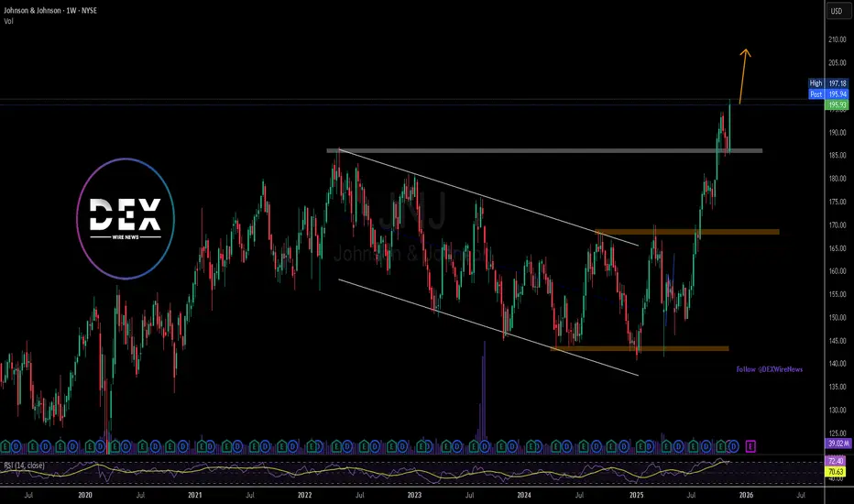The image size is (854, 504).
Task: Click the 2025 time axis label
Action: (x=636, y=495)
